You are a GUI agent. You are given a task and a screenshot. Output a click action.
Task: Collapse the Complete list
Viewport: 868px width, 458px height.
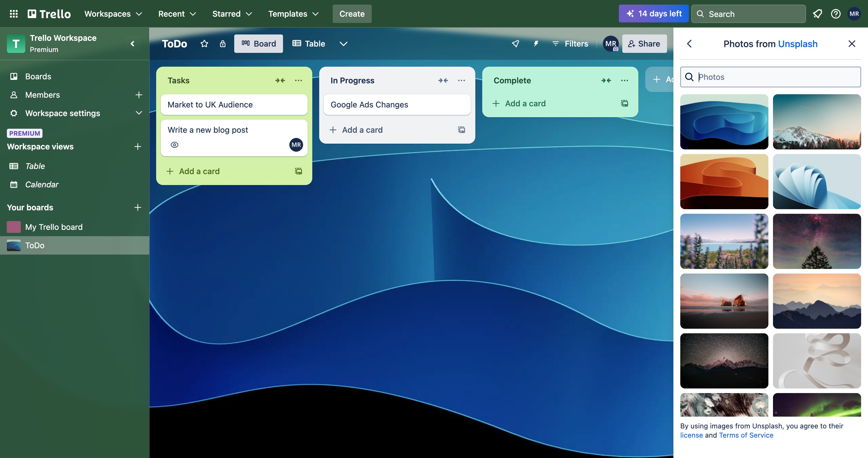[x=606, y=80]
